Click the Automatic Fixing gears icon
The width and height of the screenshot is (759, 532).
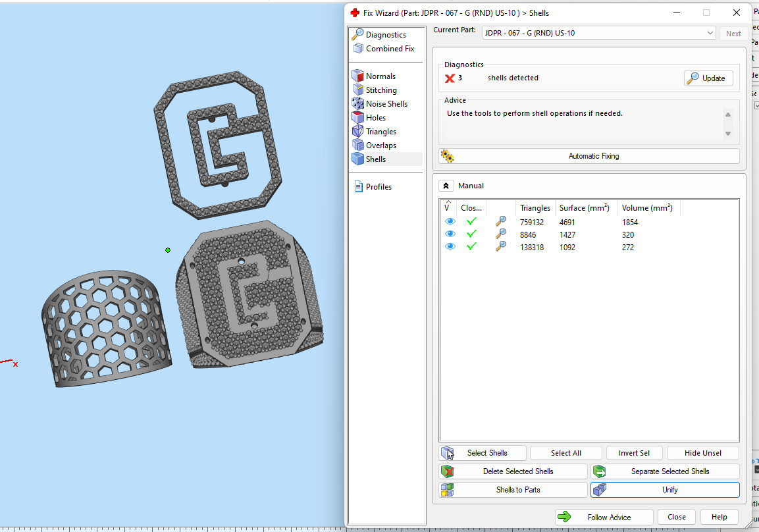pyautogui.click(x=447, y=156)
